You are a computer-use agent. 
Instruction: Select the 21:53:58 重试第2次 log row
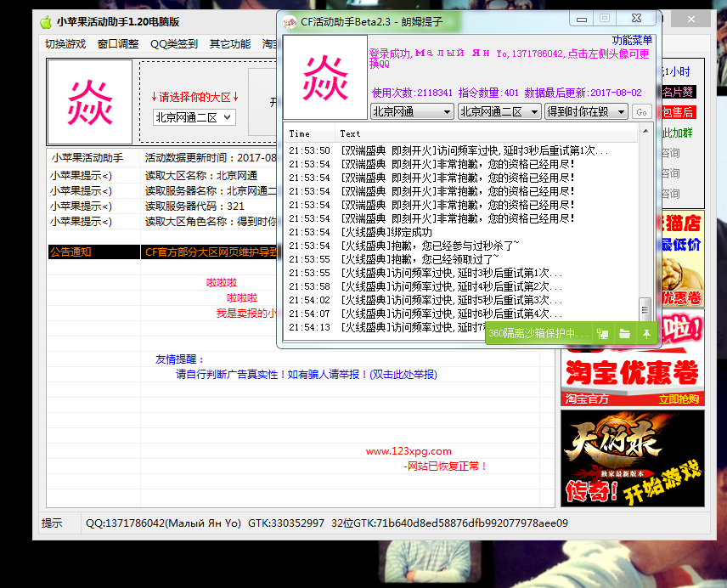[461, 286]
